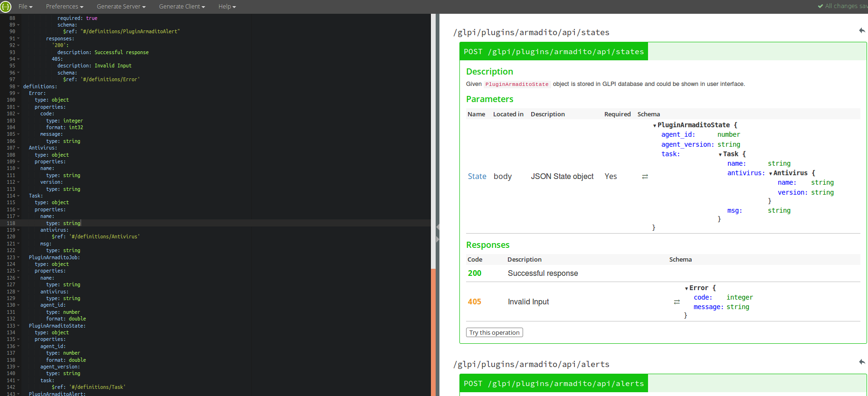868x396 pixels.
Task: Fold editor line 107 Antivirus block
Action: [19, 148]
